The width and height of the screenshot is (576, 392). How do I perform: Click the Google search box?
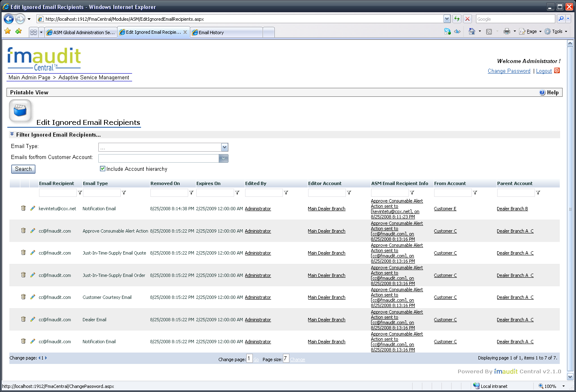pos(515,19)
